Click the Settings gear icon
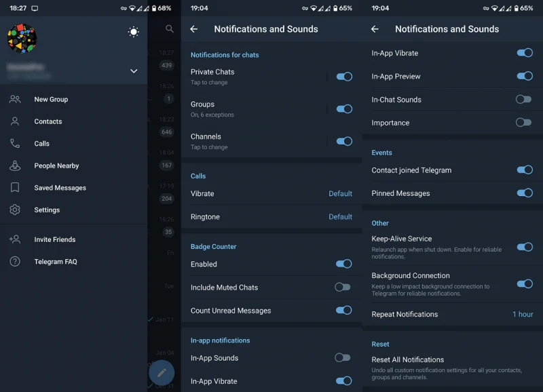This screenshot has width=543, height=392. coord(15,210)
